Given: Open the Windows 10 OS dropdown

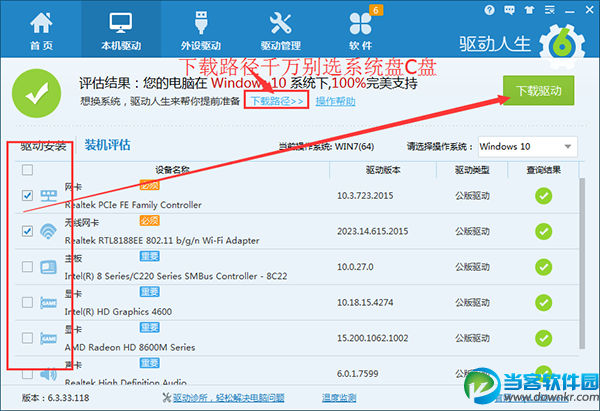Looking at the screenshot, I should 527,147.
